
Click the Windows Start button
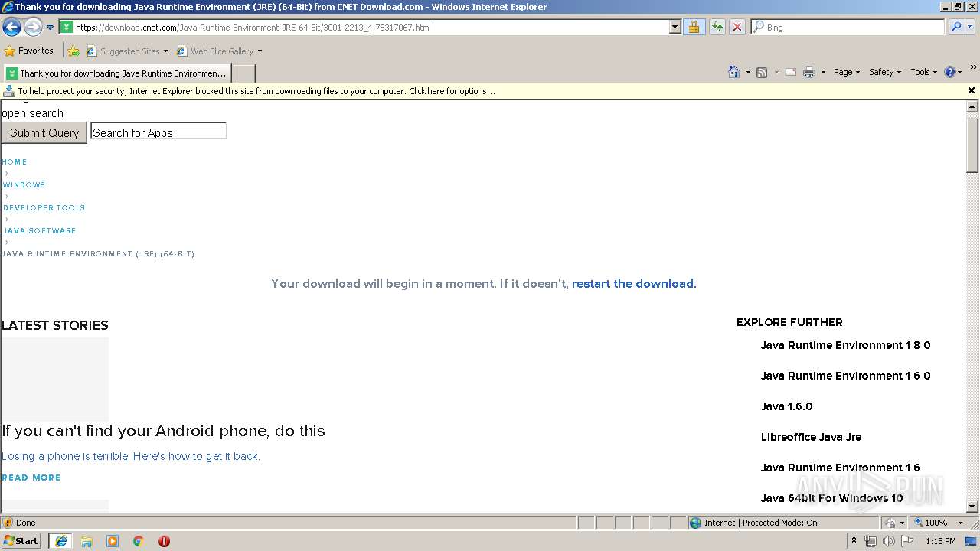(21, 540)
